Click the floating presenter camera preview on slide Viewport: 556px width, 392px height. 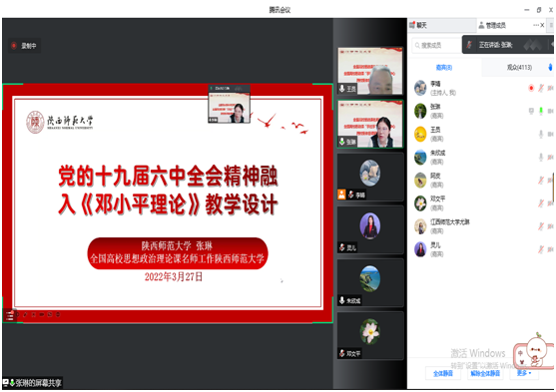(x=229, y=104)
